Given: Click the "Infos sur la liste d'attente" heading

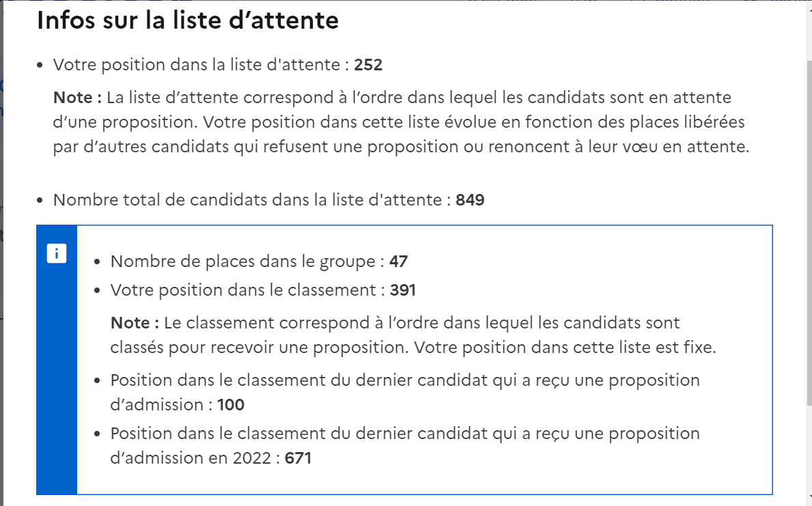Looking at the screenshot, I should [x=188, y=20].
